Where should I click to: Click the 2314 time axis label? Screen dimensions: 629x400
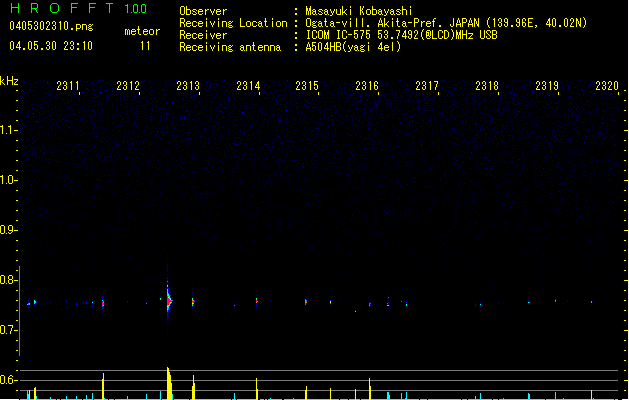click(248, 86)
